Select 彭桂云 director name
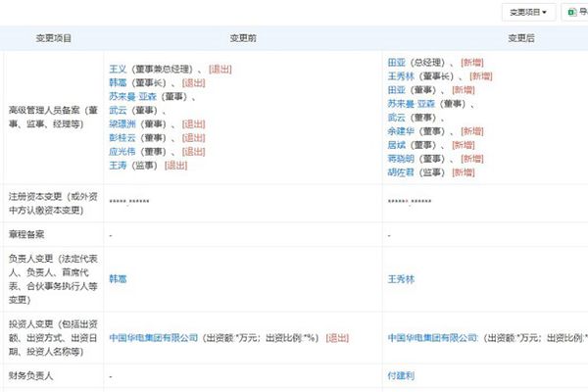 click(x=124, y=138)
